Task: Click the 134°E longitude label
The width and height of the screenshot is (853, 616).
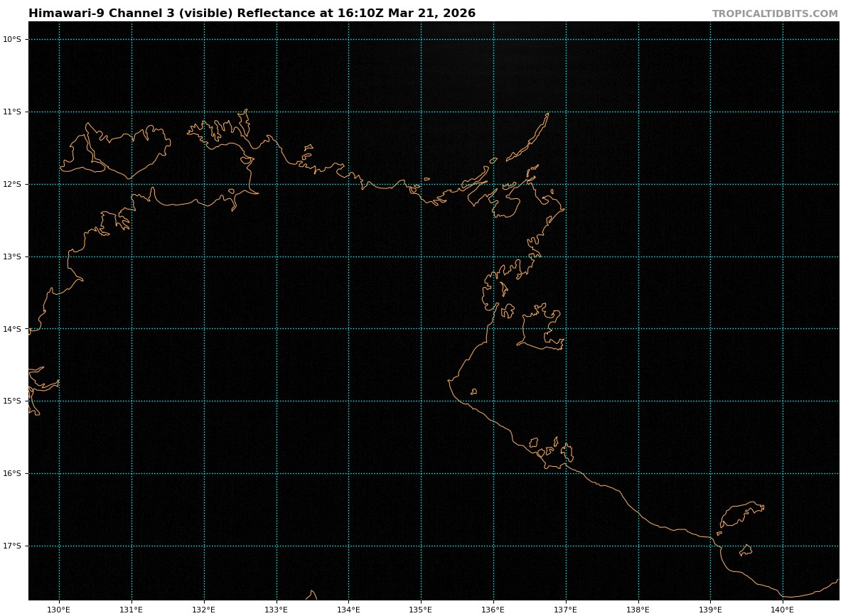Action: click(348, 610)
